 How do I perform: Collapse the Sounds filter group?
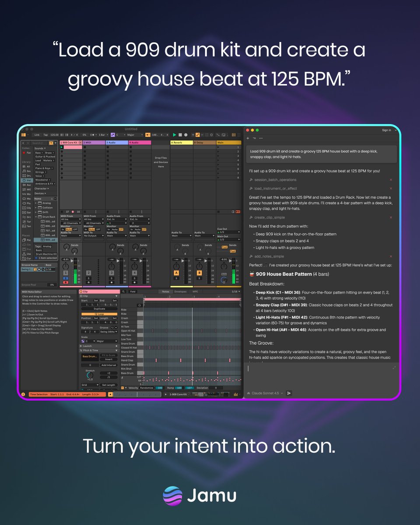(x=40, y=148)
